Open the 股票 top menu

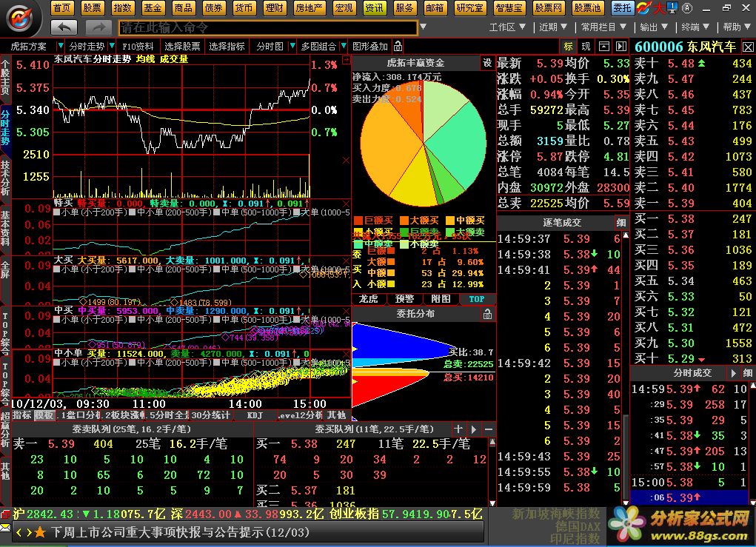click(x=92, y=7)
